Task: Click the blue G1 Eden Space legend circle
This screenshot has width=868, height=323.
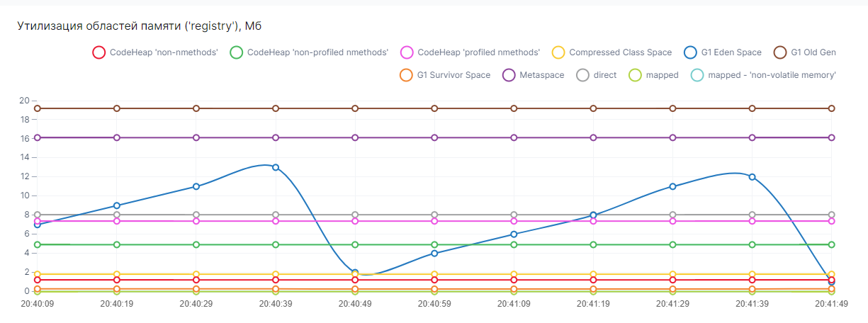Action: coord(691,52)
